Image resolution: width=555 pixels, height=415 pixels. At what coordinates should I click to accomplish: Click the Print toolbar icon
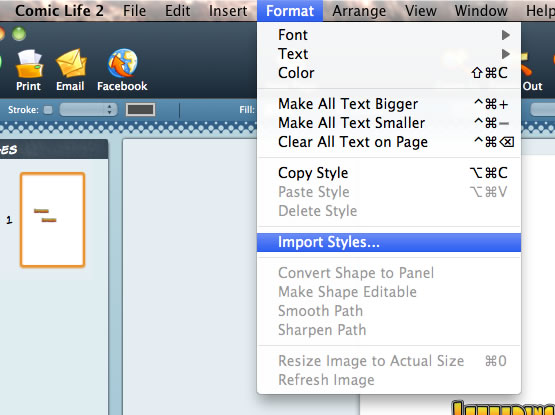click(29, 64)
